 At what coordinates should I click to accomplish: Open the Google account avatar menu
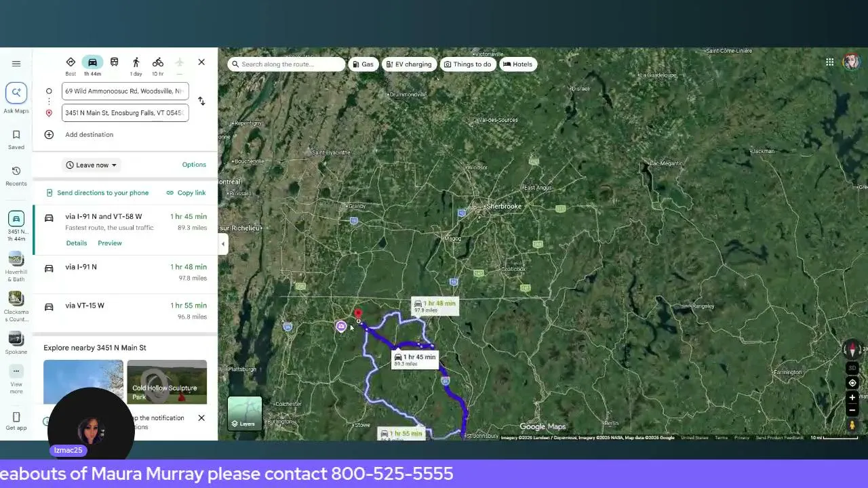(x=851, y=62)
